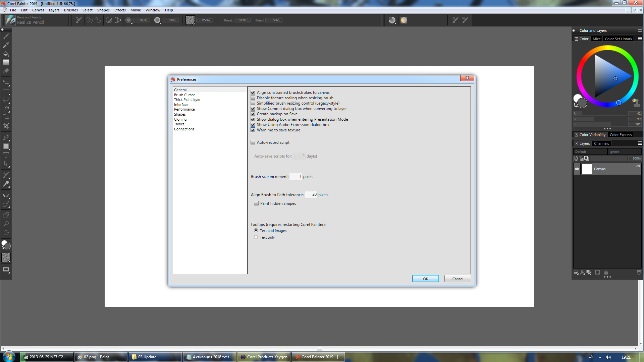The image size is (644, 362).
Task: Select Brush Cursor preferences category
Action: pos(184,95)
